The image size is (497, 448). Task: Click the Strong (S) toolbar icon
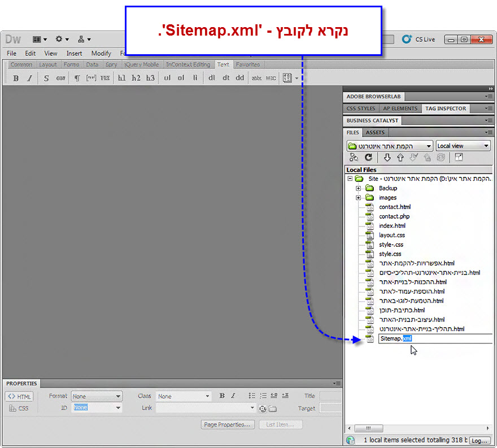coord(46,78)
